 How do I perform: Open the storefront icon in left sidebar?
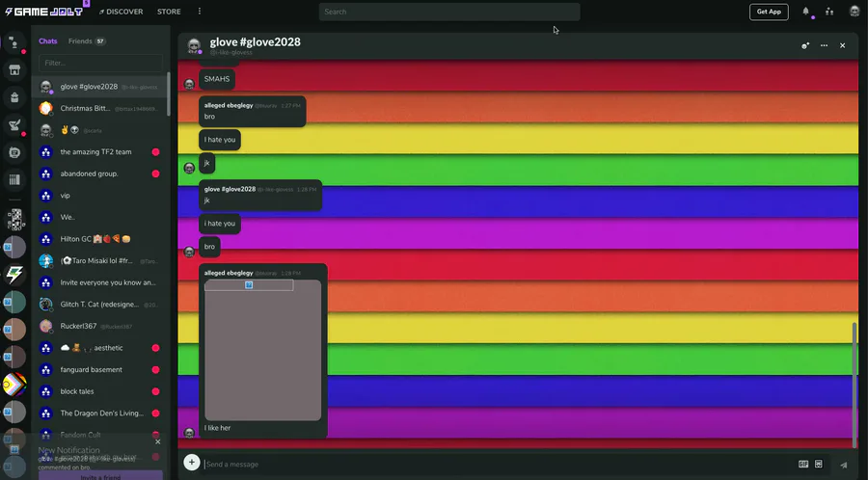click(x=14, y=70)
